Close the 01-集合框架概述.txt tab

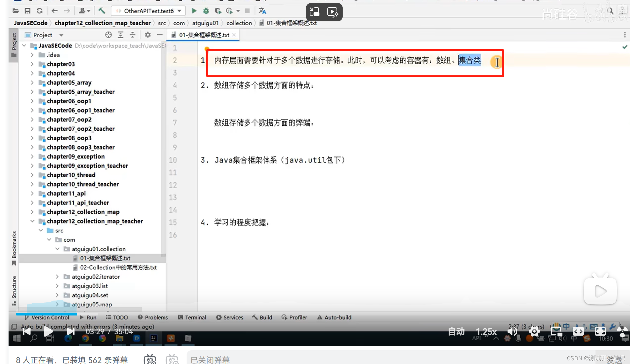[x=234, y=35]
